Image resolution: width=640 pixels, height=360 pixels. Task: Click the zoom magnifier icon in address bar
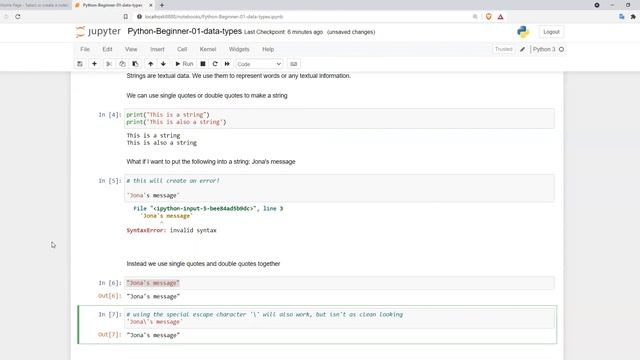click(x=475, y=17)
